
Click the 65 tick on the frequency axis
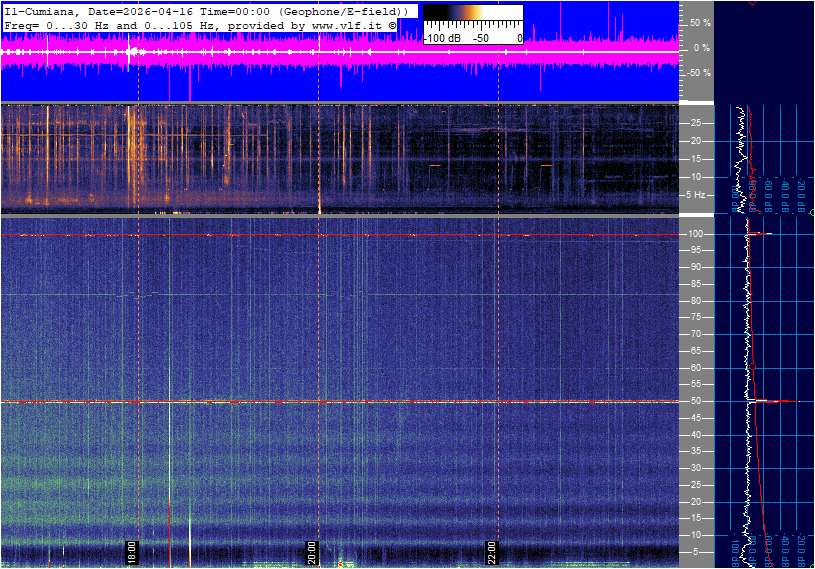(695, 351)
